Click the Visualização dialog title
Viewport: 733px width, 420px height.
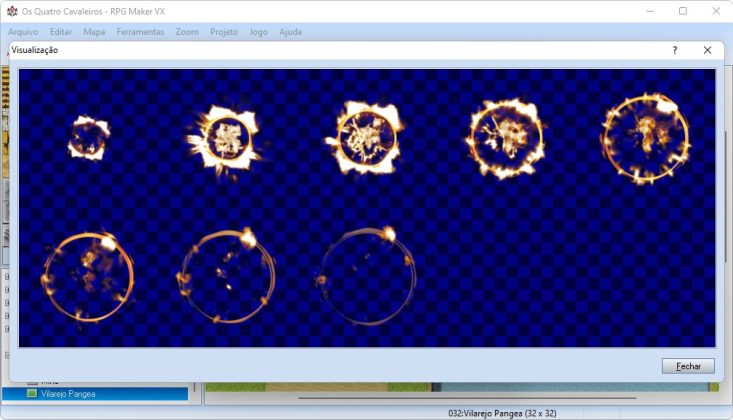click(35, 50)
